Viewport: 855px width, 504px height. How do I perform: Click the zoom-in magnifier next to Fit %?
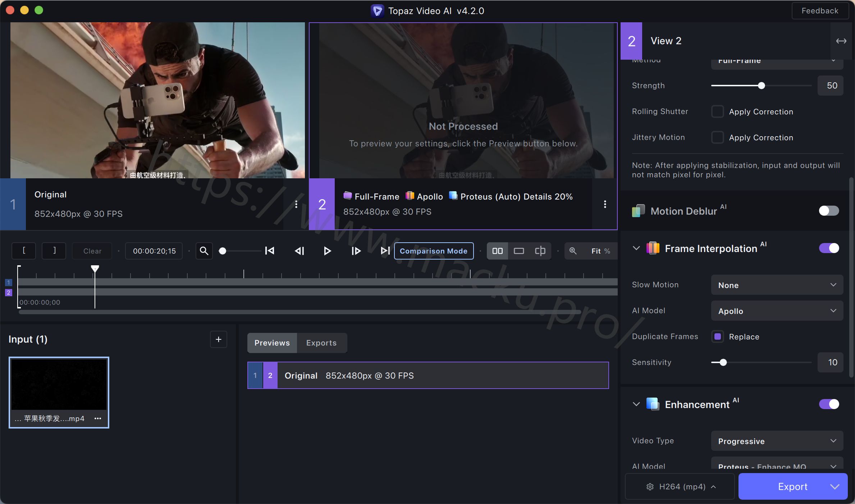coord(573,251)
